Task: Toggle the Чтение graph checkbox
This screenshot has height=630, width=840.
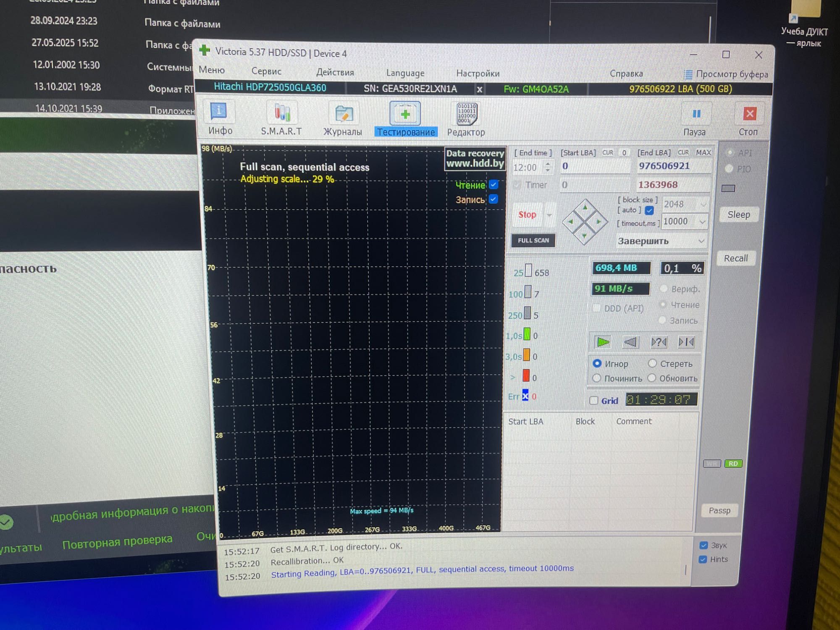Action: pos(494,184)
